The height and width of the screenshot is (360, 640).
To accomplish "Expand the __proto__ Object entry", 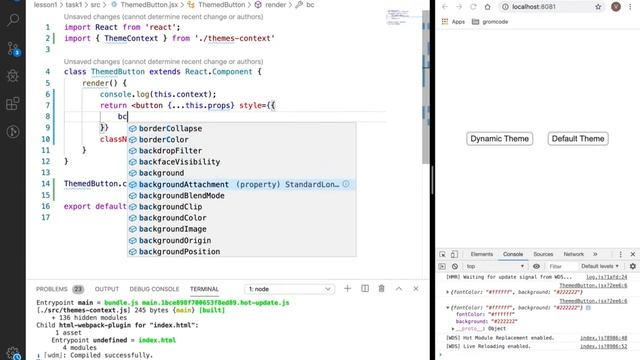I will pyautogui.click(x=453, y=329).
